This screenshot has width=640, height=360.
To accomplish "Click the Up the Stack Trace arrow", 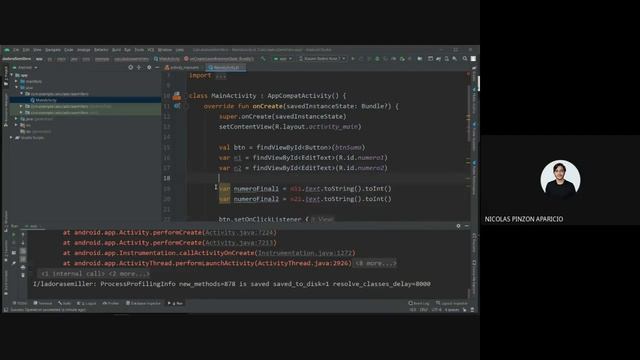I will 23,235.
